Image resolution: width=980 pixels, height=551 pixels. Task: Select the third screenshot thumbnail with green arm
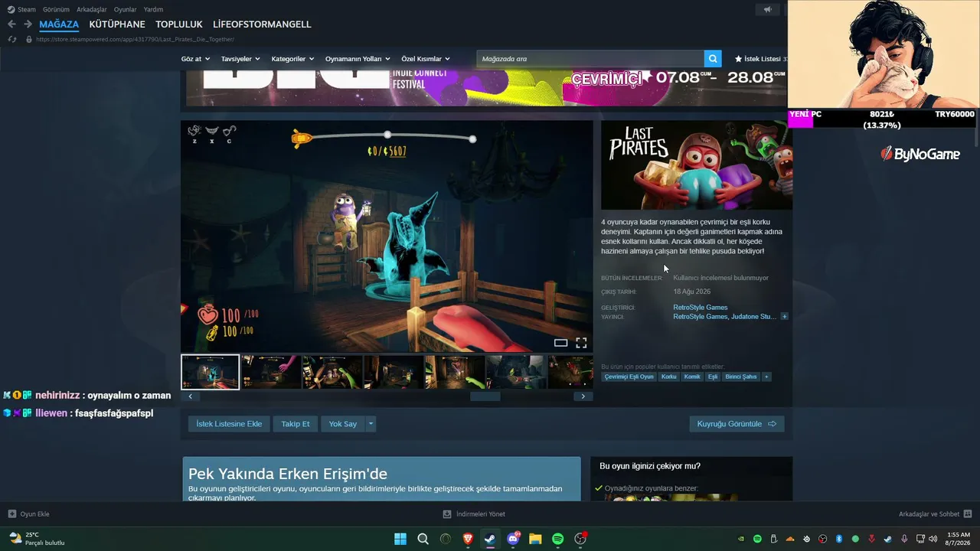pos(332,372)
